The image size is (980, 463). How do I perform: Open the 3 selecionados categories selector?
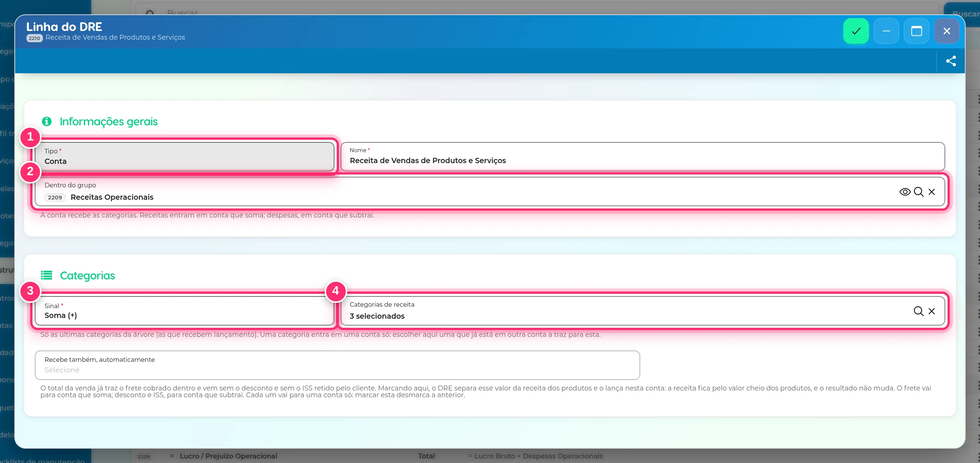click(x=643, y=311)
